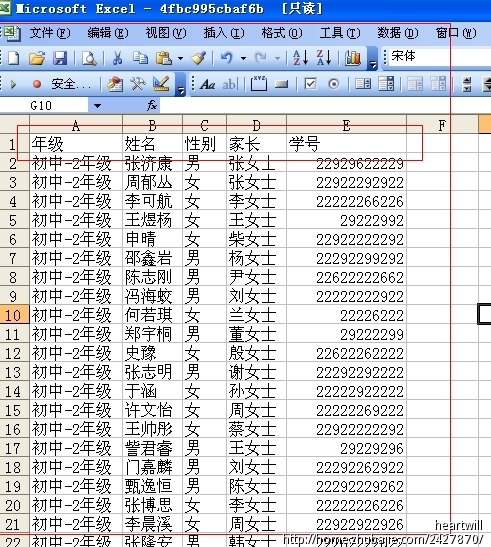Image resolution: width=491 pixels, height=547 pixels.
Task: Save the workbook with floppy icon
Action: point(60,58)
